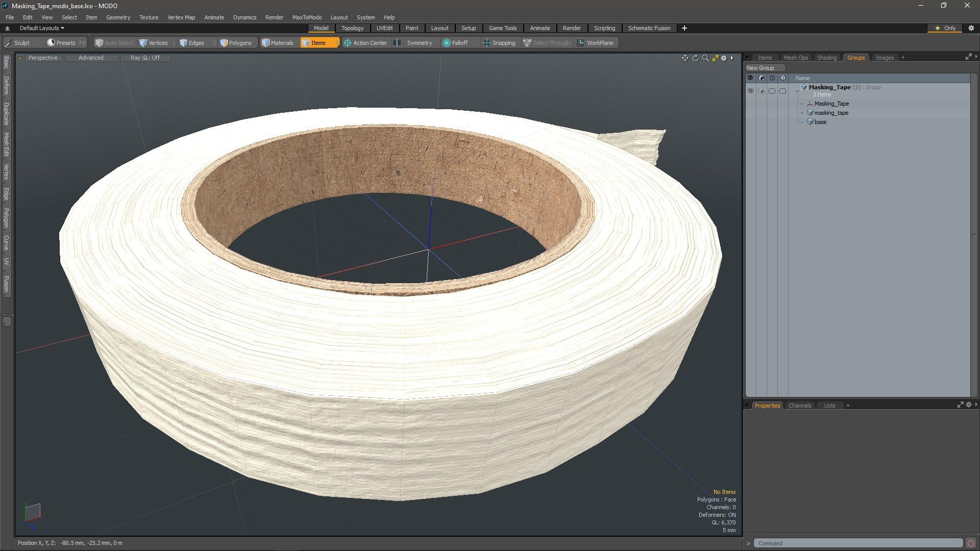Viewport: 980px width, 551px height.
Task: Toggle Auto Select mode
Action: [x=114, y=43]
